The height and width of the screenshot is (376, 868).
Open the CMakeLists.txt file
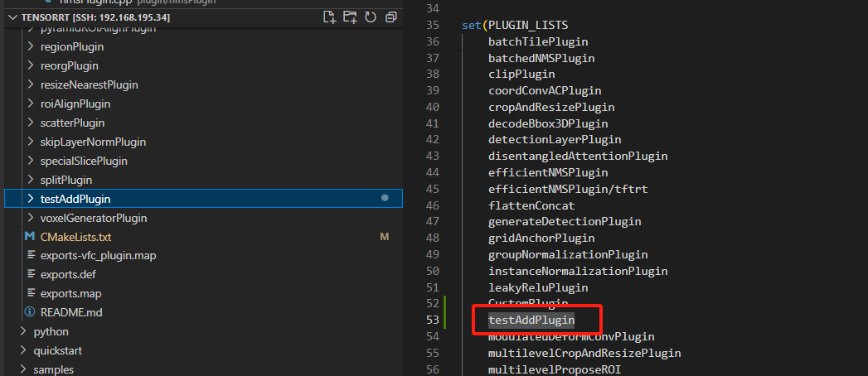(75, 237)
